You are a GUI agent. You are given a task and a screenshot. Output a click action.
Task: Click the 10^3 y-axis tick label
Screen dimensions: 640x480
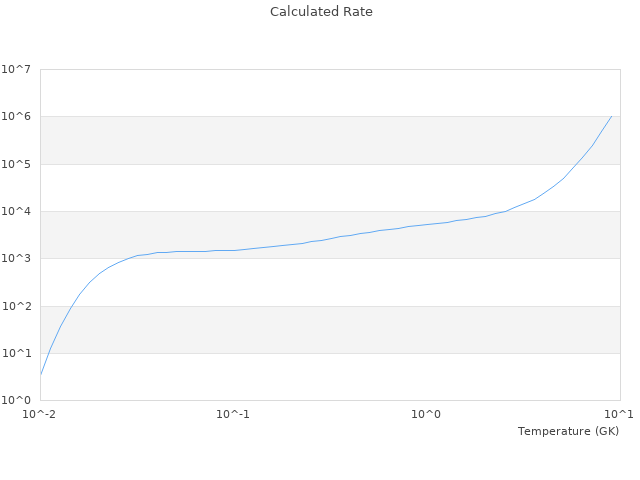click(x=16, y=259)
